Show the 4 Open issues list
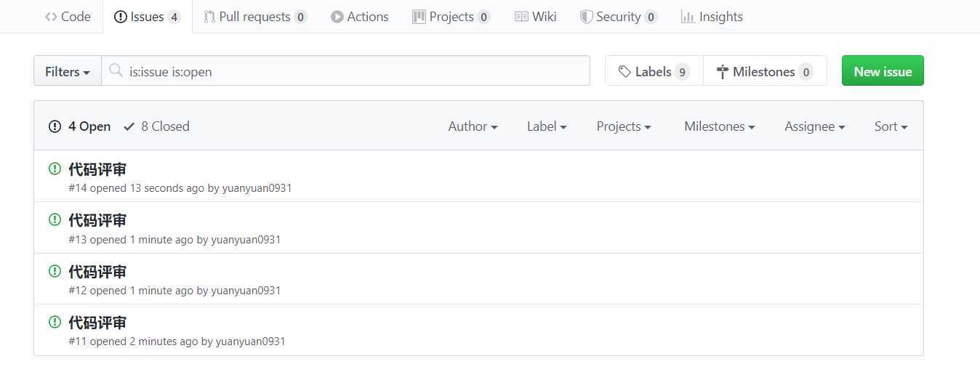980x388 pixels. 80,126
